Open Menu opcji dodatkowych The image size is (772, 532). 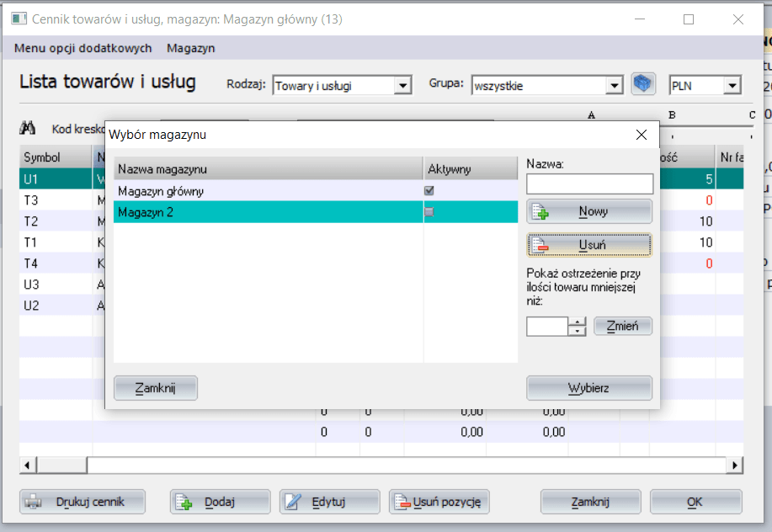tap(83, 48)
